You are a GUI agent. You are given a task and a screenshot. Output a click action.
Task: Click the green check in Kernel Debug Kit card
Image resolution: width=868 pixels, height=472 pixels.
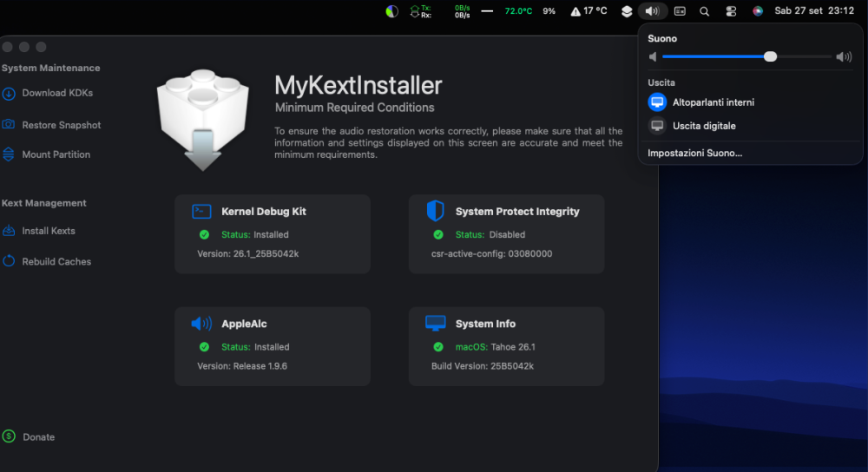(204, 234)
